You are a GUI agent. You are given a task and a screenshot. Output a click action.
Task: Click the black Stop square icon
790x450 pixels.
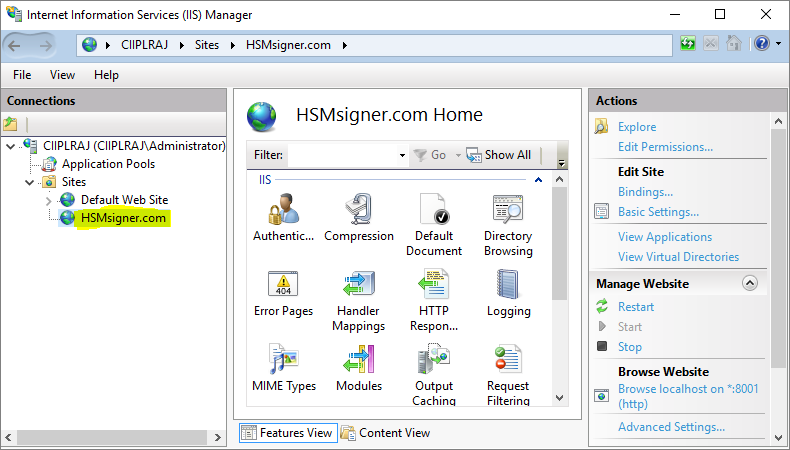602,346
